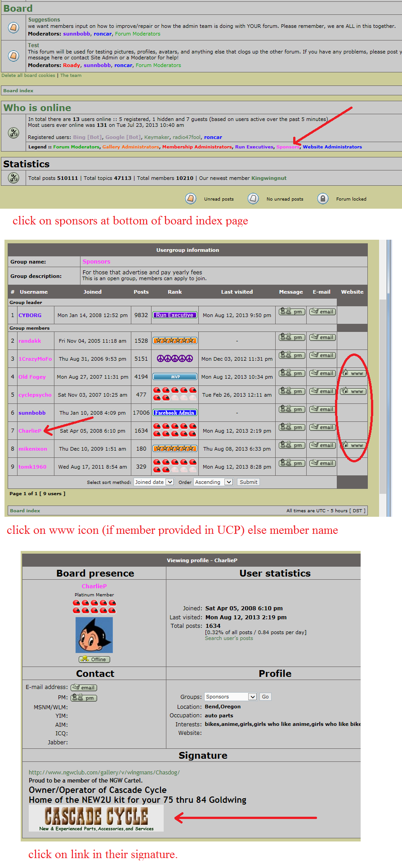Open the Joined date sort method dropdown
This screenshot has width=402, height=868.
point(154,482)
